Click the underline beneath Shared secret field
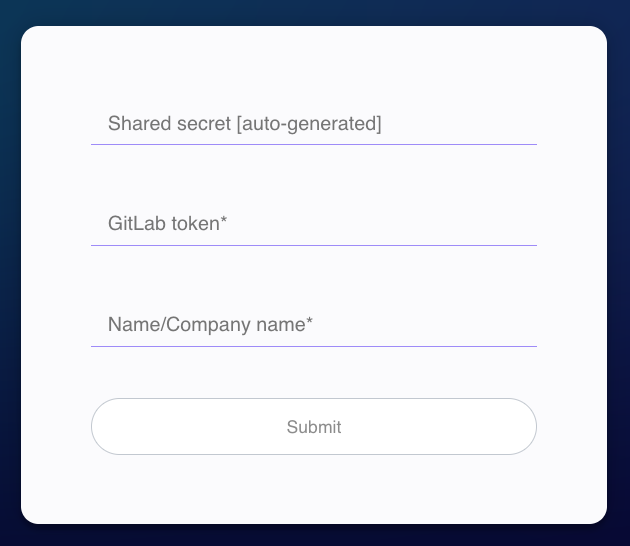The width and height of the screenshot is (630, 546). [x=314, y=144]
